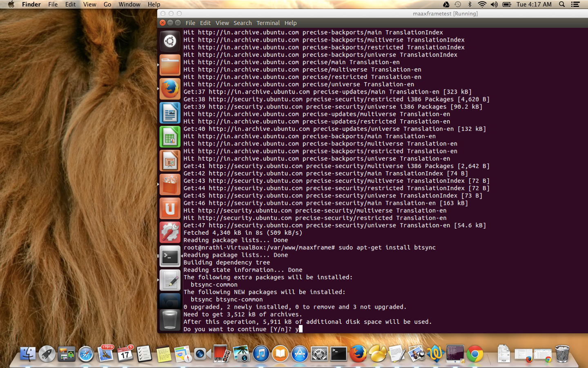This screenshot has width=588, height=368.
Task: Click the Google Drive menu bar icon
Action: [x=446, y=4]
